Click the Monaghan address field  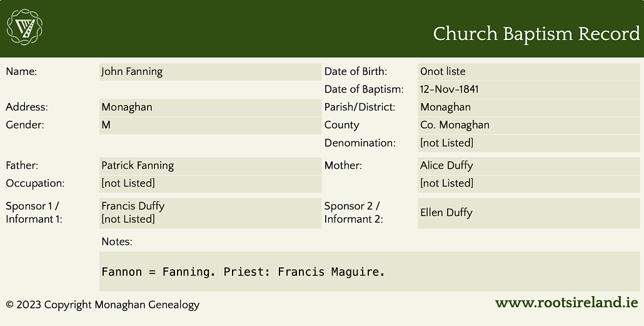click(x=210, y=107)
